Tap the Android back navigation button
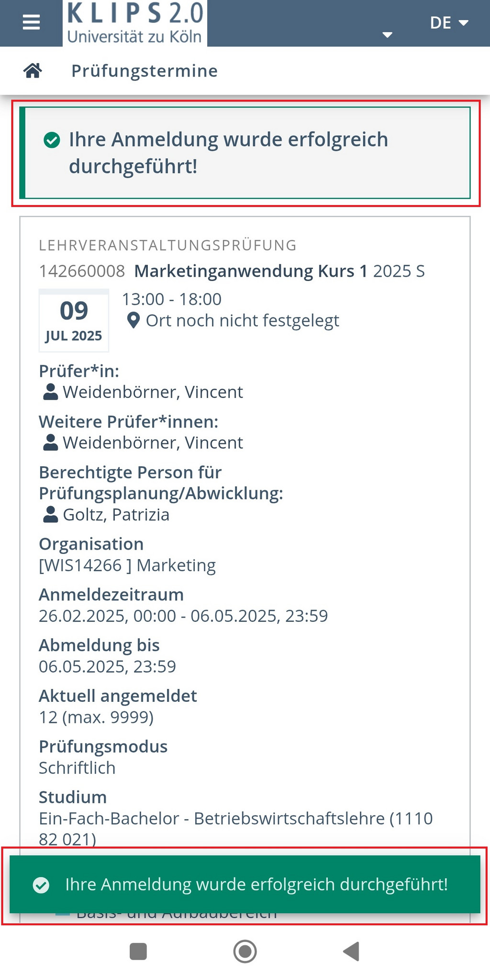The height and width of the screenshot is (980, 490). click(352, 951)
